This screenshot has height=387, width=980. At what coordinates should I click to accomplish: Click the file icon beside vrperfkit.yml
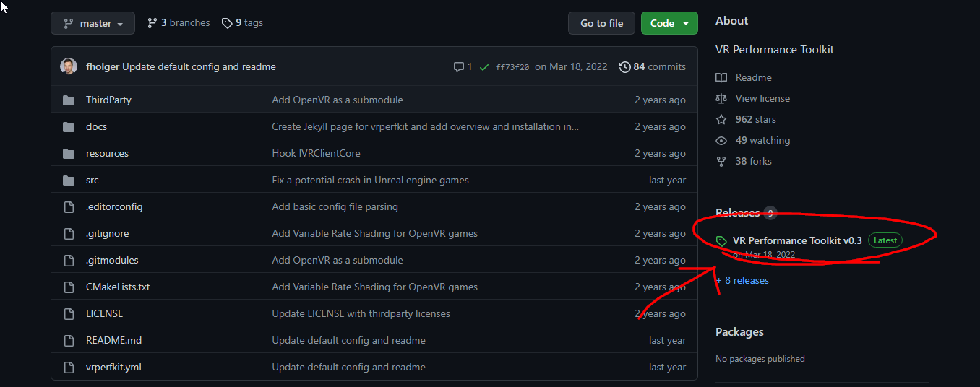coord(69,367)
